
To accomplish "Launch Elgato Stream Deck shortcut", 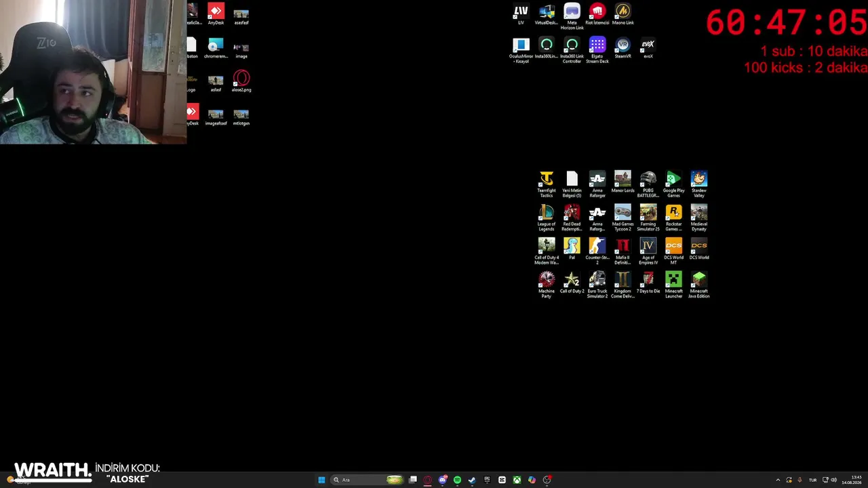I will [x=597, y=51].
